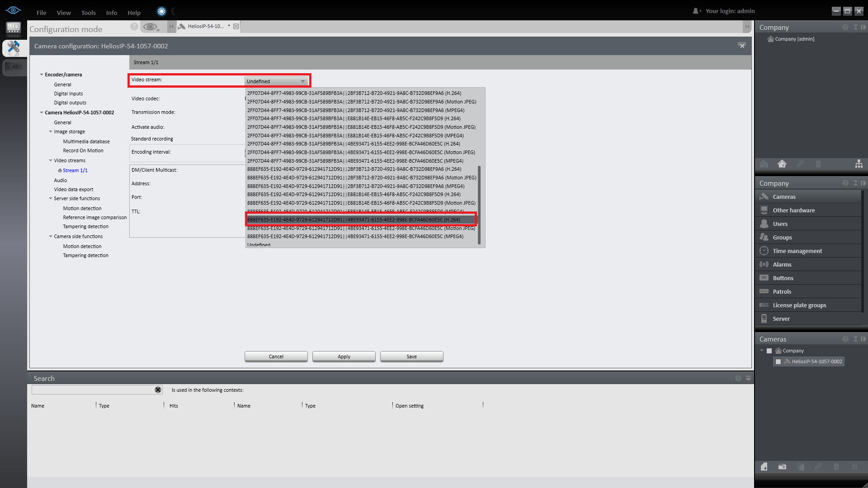Open the Video stream dropdown
The image size is (868, 488).
276,81
